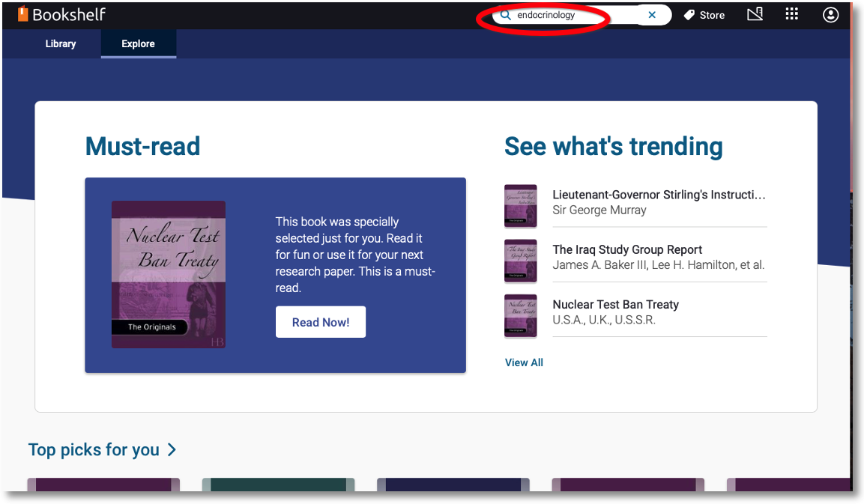Open Lieutenant-Governor Stirling's Instructions title
The height and width of the screenshot is (504, 864).
(x=659, y=195)
